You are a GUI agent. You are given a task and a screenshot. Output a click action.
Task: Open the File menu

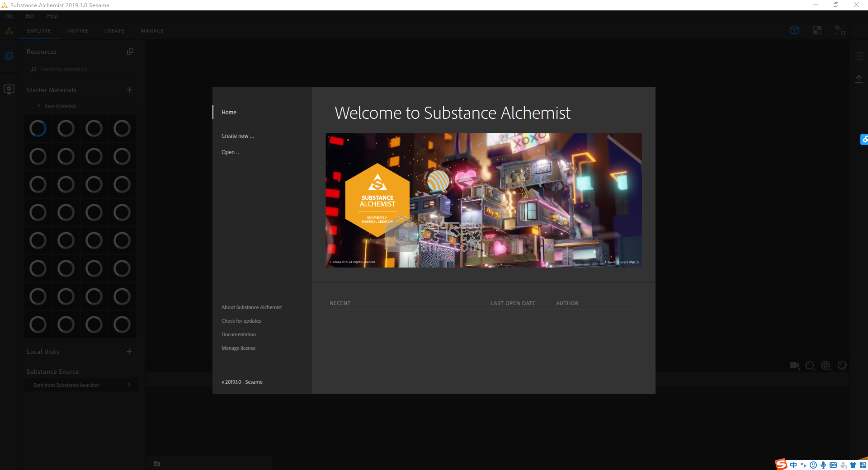coord(9,16)
